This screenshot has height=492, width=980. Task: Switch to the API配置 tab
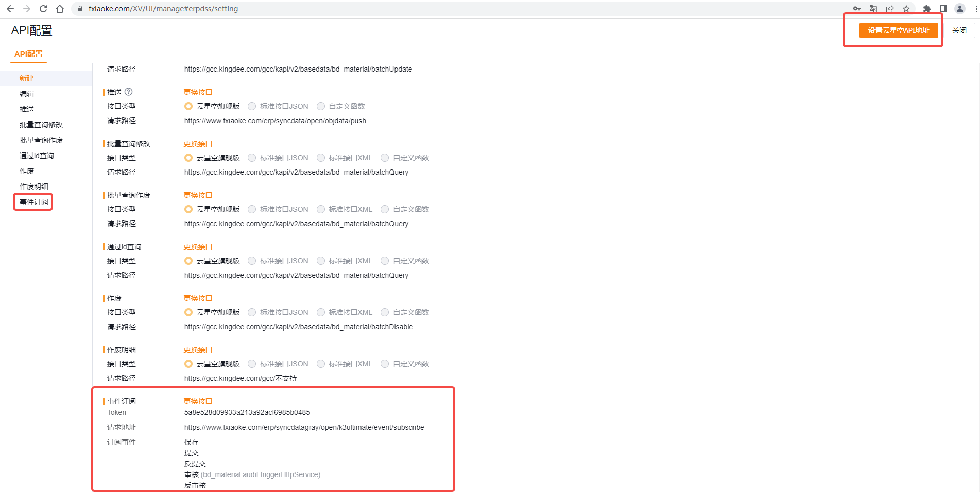(x=28, y=54)
